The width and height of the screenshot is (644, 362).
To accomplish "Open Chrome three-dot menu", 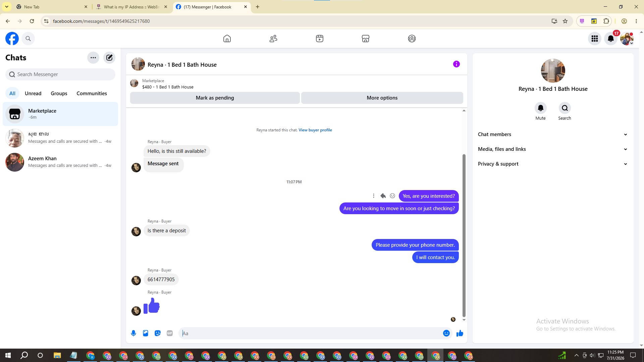I will [x=636, y=21].
